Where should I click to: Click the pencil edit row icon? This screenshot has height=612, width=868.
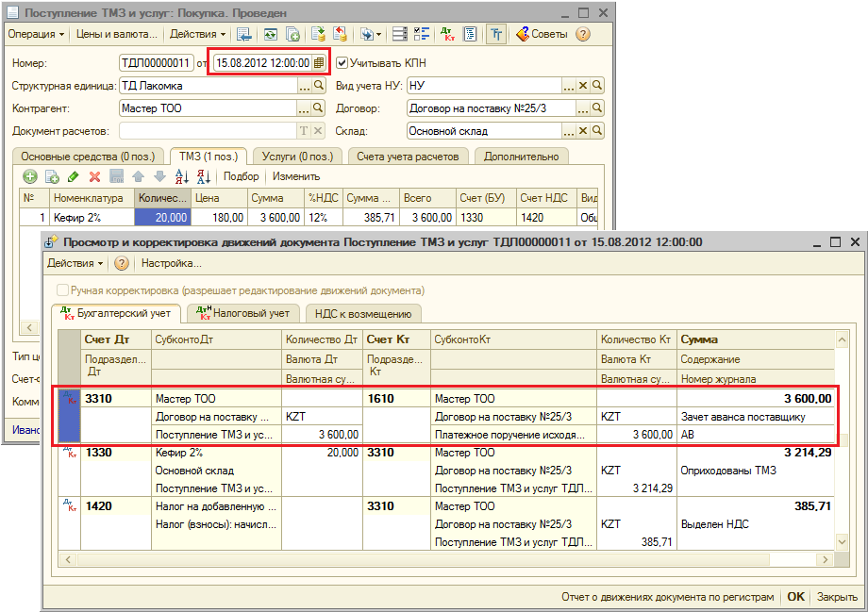[x=74, y=176]
